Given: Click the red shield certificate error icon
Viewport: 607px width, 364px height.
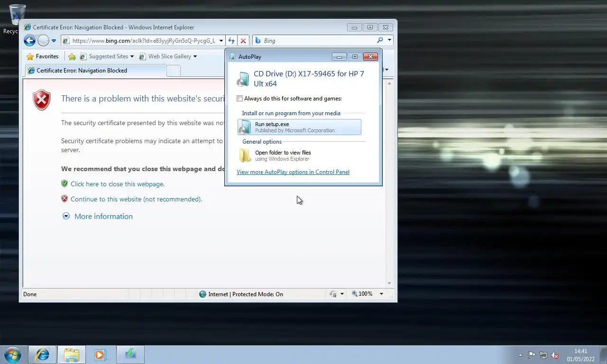Looking at the screenshot, I should point(42,100).
